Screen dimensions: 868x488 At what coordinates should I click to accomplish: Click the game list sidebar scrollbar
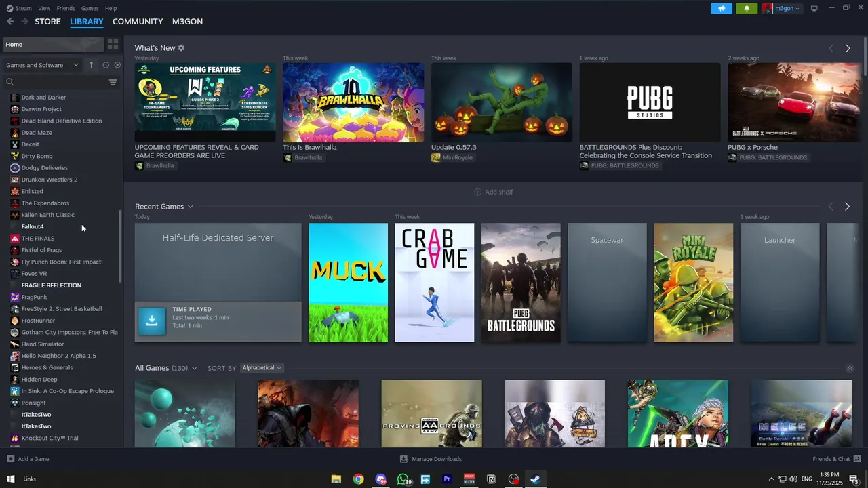click(121, 246)
